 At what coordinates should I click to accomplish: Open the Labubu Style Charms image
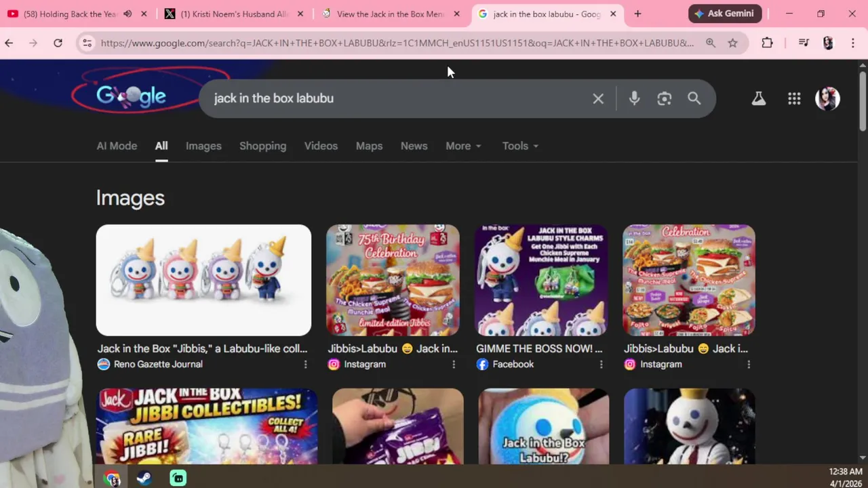click(541, 280)
